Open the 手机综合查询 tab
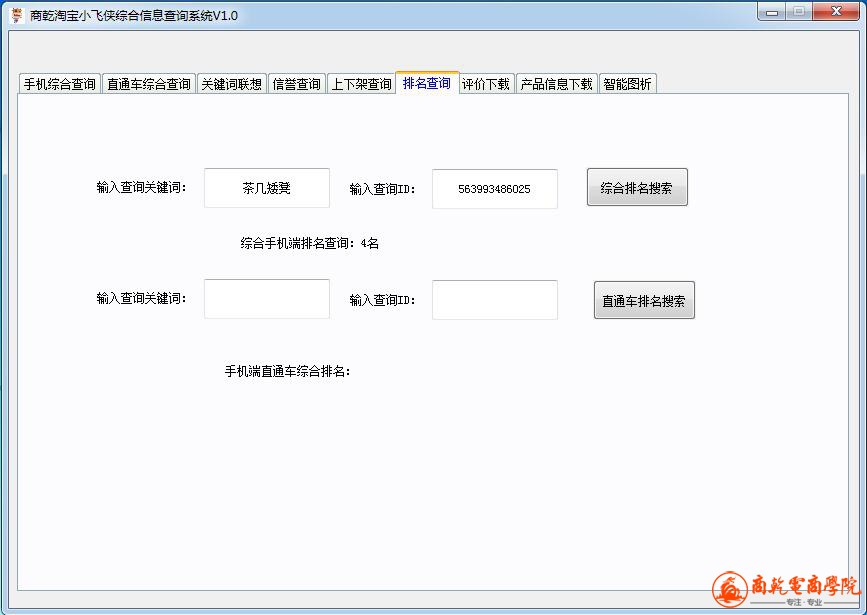 pyautogui.click(x=60, y=84)
